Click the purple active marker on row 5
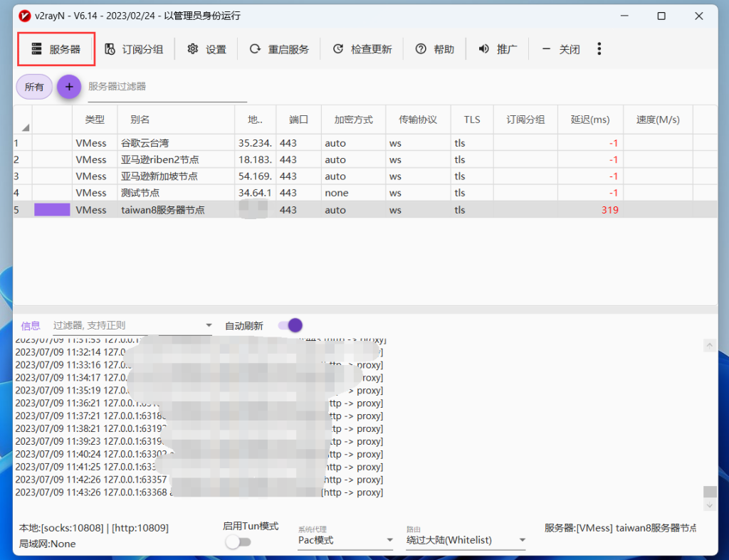The height and width of the screenshot is (560, 729). pos(52,210)
